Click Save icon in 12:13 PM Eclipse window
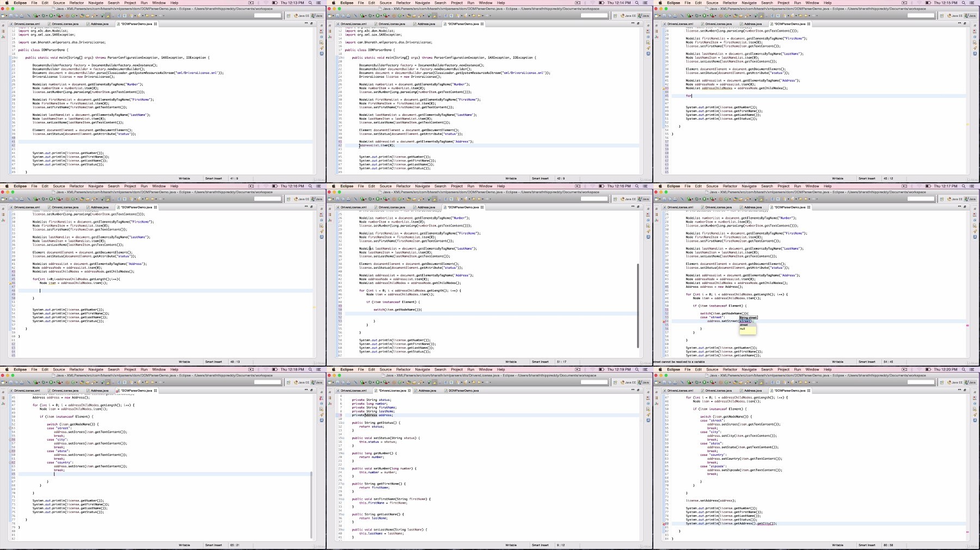This screenshot has width=980, height=550. point(11,16)
